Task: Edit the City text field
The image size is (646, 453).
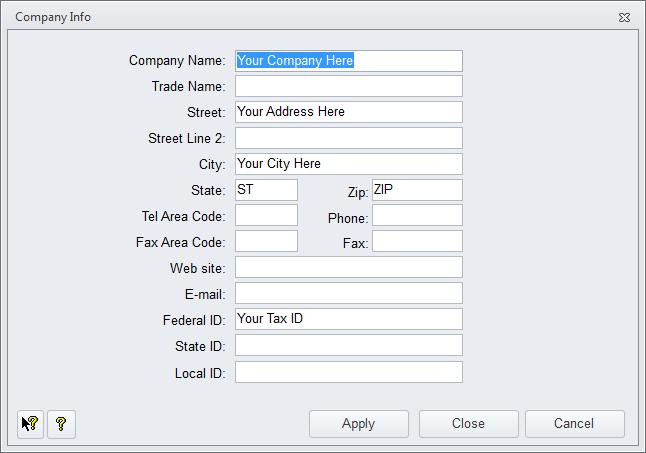Action: point(348,164)
